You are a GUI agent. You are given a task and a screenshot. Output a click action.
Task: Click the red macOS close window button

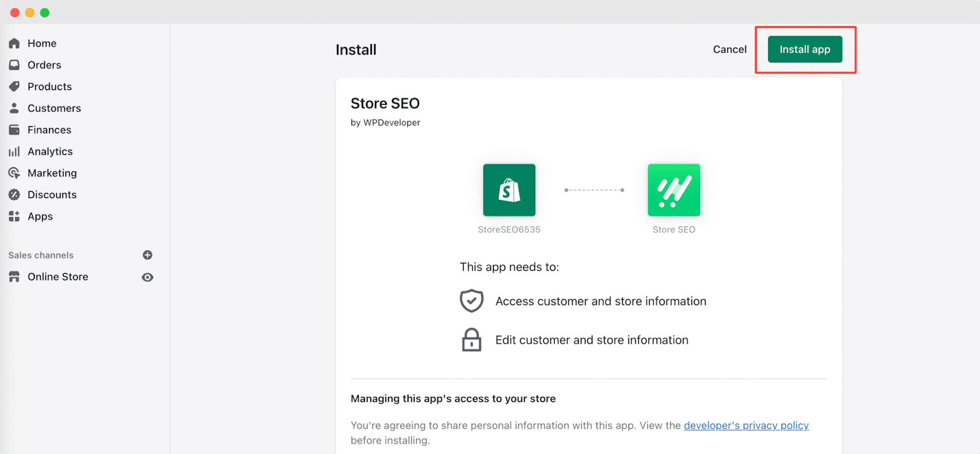tap(15, 12)
